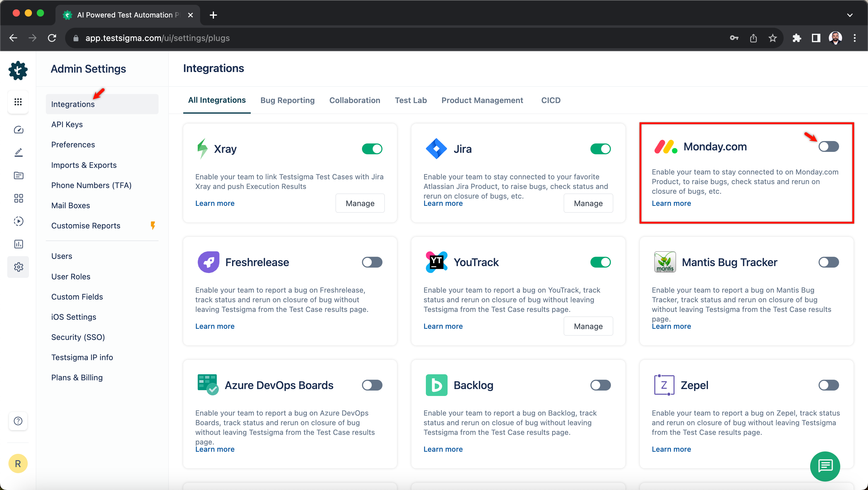This screenshot has height=490, width=868.
Task: Click the Monday.com logo icon
Action: coord(665,146)
